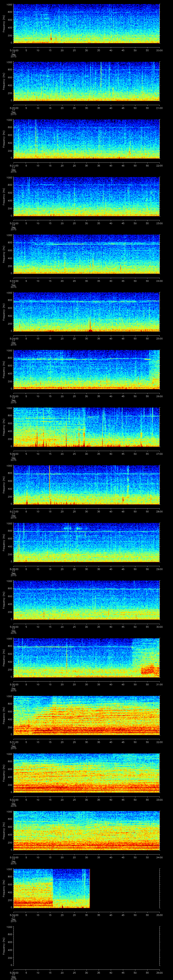
Task: Click the 15 second tick under 5:27:00 panel
Action: [x=50, y=511]
